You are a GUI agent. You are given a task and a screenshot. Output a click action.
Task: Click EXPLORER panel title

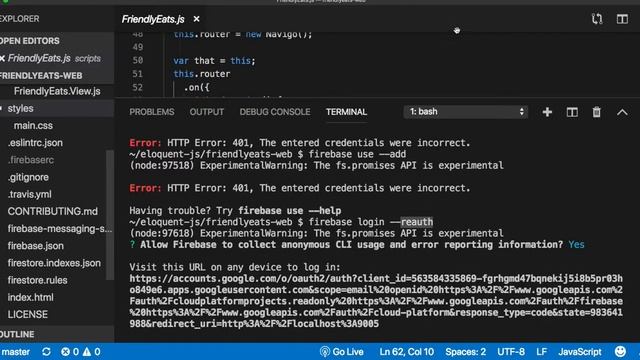pos(20,19)
